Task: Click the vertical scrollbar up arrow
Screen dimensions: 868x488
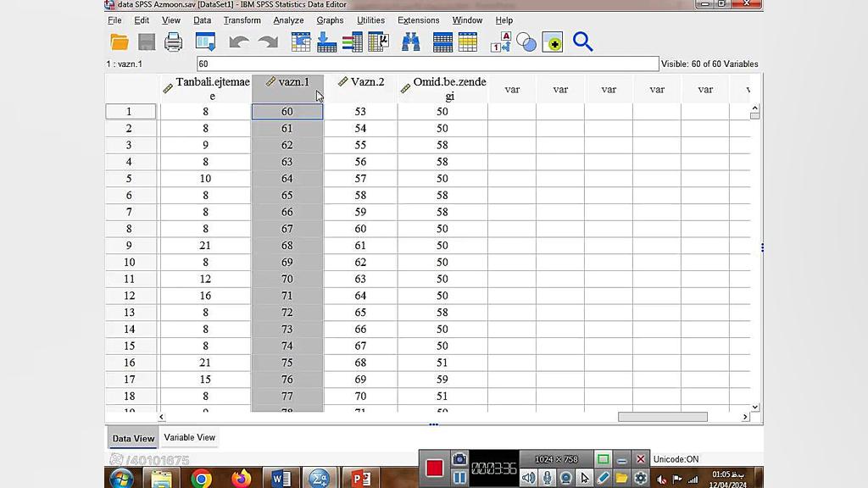Action: (754, 108)
